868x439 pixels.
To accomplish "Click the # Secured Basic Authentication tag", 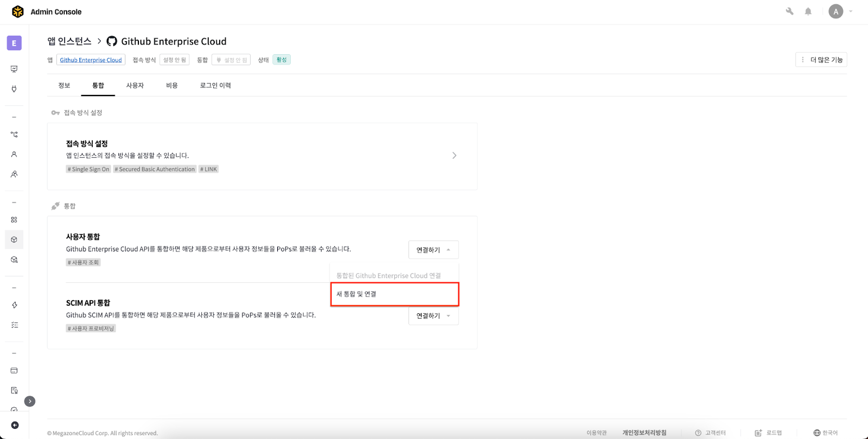I will point(155,169).
